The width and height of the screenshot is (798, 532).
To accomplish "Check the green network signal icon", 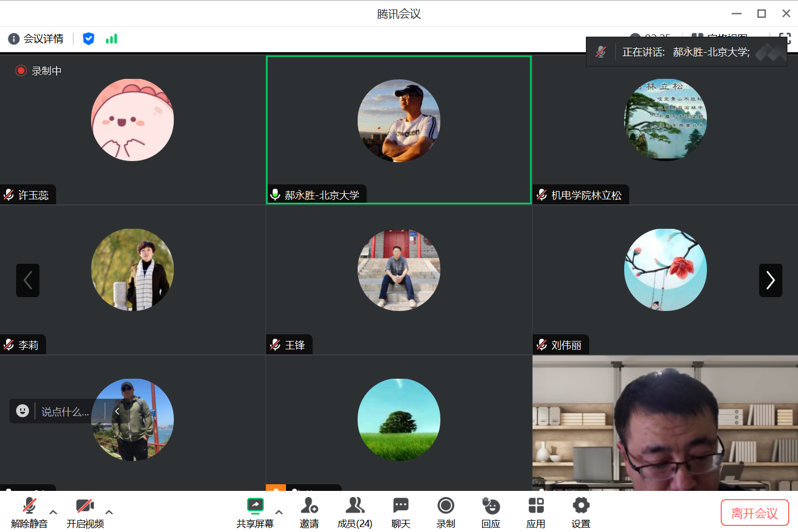I will pyautogui.click(x=112, y=39).
